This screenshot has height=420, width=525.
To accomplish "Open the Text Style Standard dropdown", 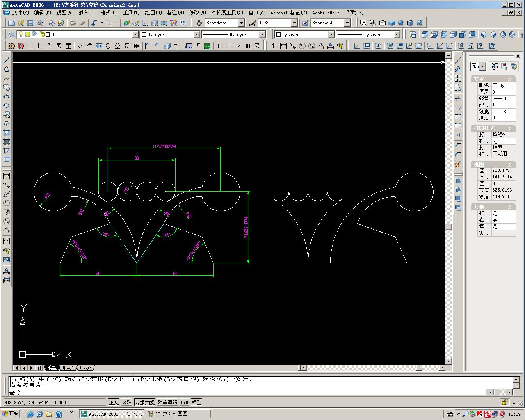I will pyautogui.click(x=241, y=23).
